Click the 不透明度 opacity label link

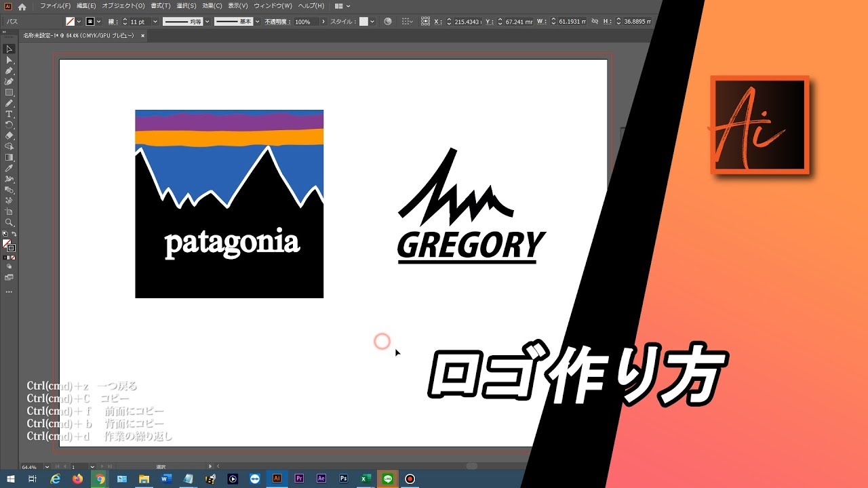click(x=277, y=22)
